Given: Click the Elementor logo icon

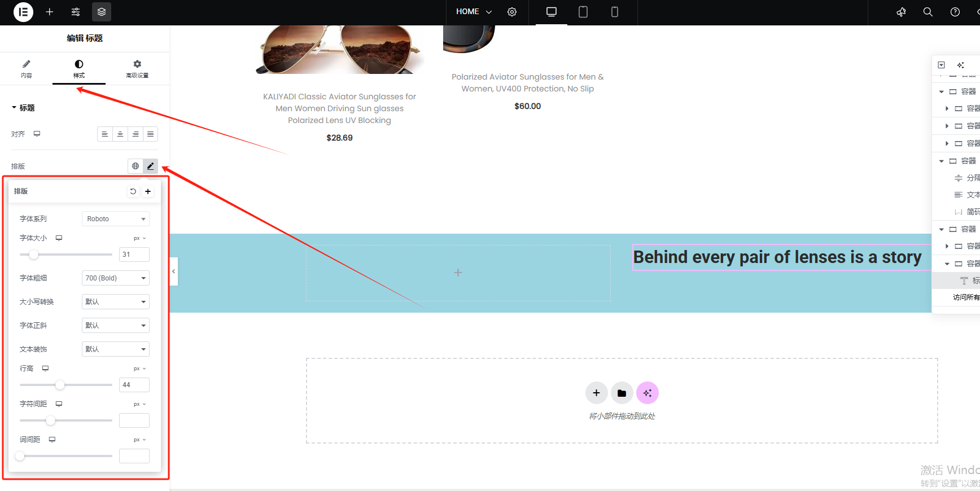Looking at the screenshot, I should [23, 12].
